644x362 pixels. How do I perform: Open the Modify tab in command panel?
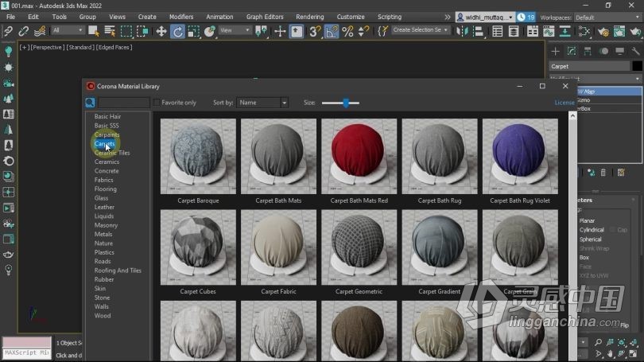coord(572,51)
